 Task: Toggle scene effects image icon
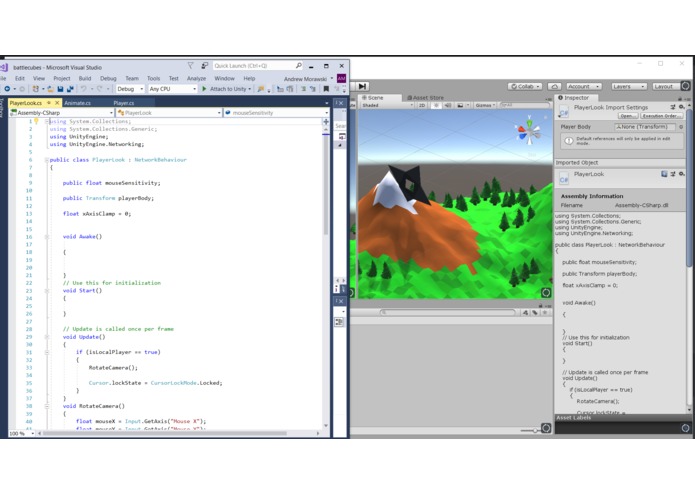460,105
